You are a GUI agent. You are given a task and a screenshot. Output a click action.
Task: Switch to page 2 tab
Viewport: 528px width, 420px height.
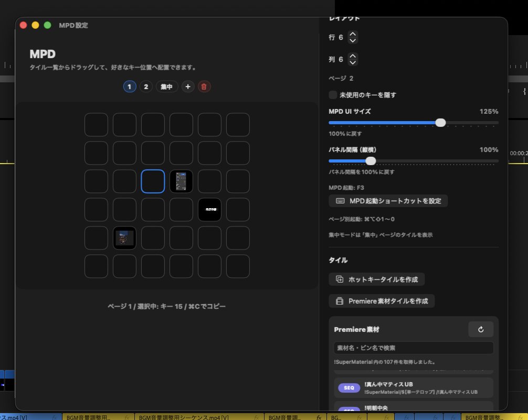146,87
